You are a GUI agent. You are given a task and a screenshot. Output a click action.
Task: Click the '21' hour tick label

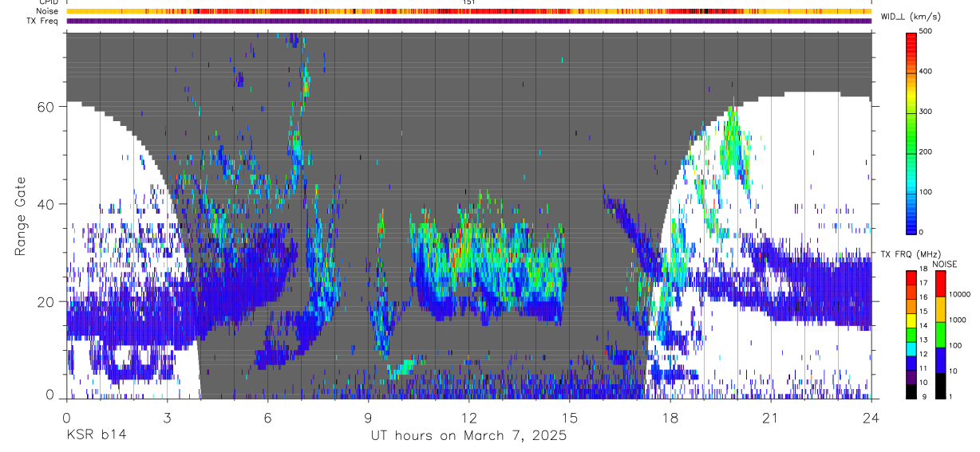coord(771,418)
